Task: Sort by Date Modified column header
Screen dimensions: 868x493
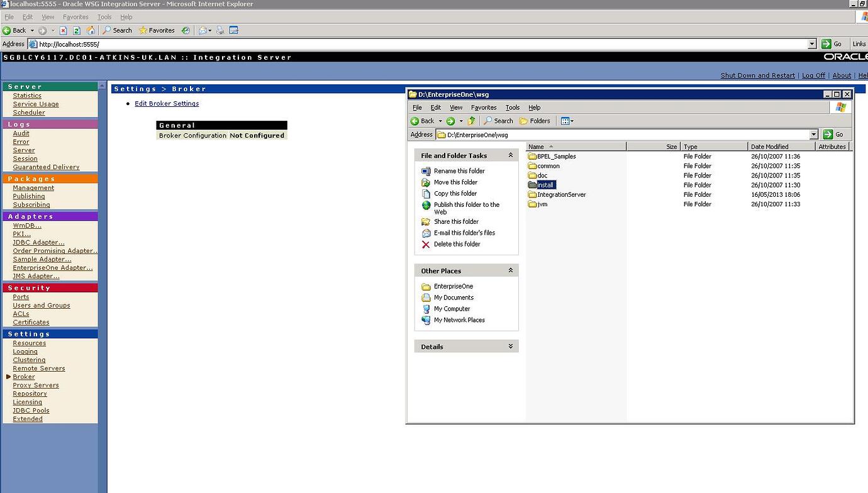Action: 781,147
